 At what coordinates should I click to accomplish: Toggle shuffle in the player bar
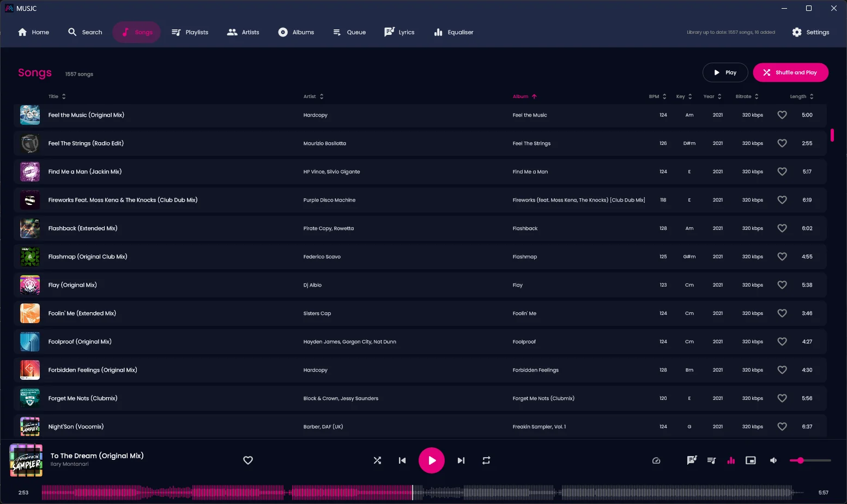pos(377,460)
